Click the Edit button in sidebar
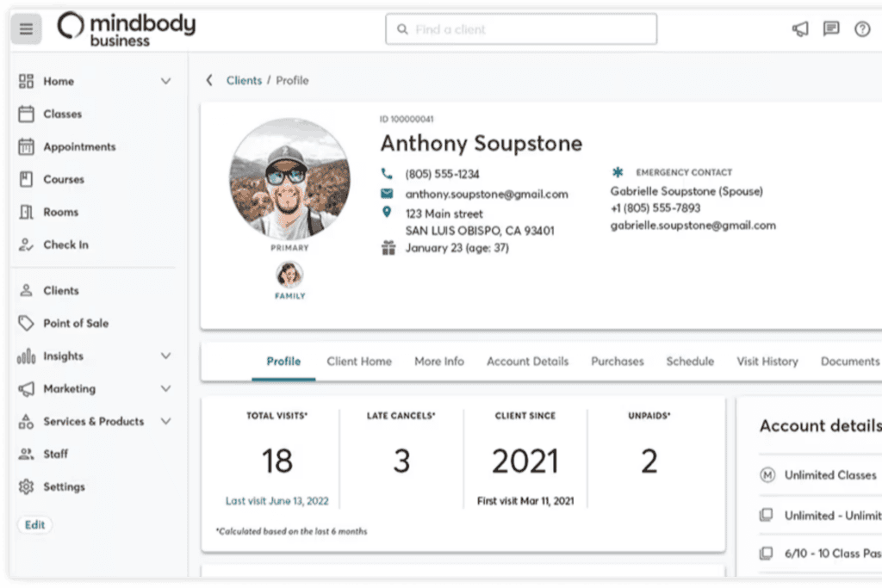Viewport: 882px width, 588px height. point(34,525)
